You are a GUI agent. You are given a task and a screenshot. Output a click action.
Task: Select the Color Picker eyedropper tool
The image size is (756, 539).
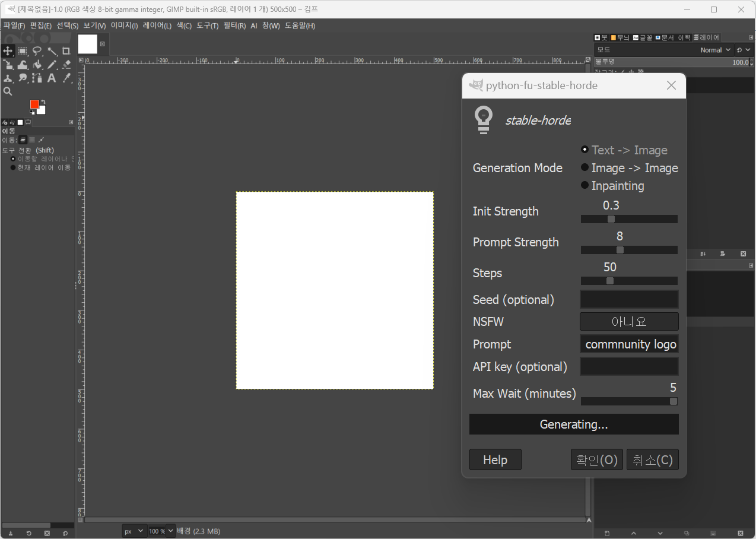(66, 78)
